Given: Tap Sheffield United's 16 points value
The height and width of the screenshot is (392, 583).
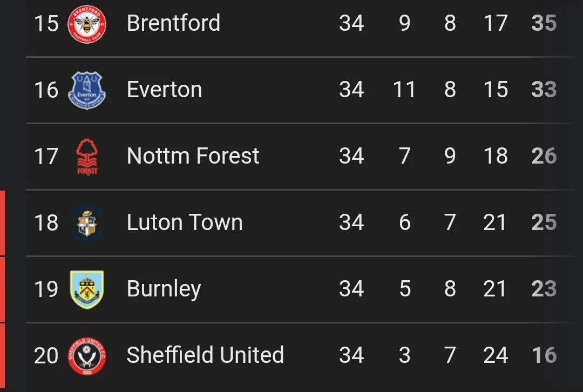Looking at the screenshot, I should [x=544, y=355].
